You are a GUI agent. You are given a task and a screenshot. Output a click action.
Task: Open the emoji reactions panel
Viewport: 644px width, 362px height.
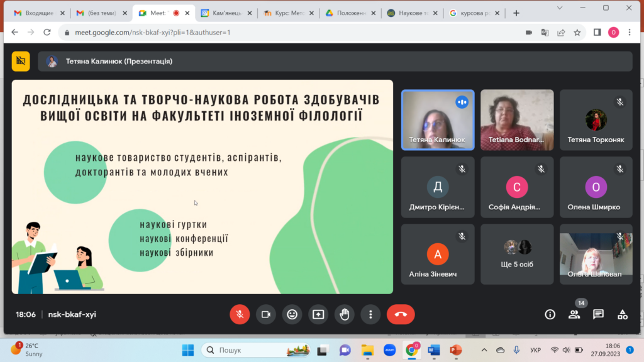(292, 314)
